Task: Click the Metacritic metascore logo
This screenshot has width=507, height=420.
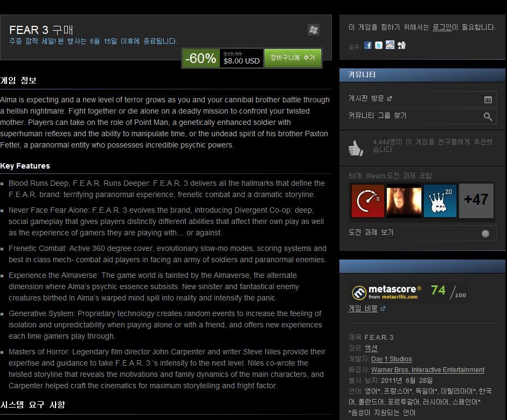Action: (387, 292)
